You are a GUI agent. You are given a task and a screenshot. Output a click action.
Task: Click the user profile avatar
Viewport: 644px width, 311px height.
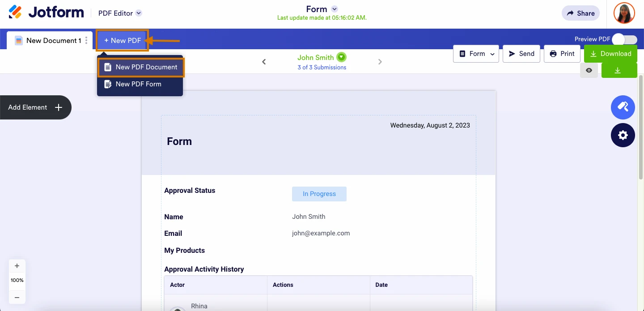pyautogui.click(x=624, y=13)
